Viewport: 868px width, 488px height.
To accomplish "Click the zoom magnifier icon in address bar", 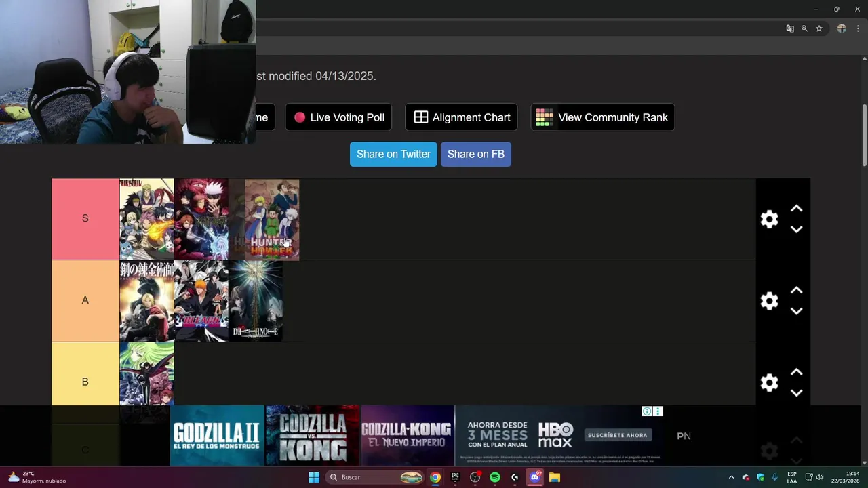I will [804, 28].
